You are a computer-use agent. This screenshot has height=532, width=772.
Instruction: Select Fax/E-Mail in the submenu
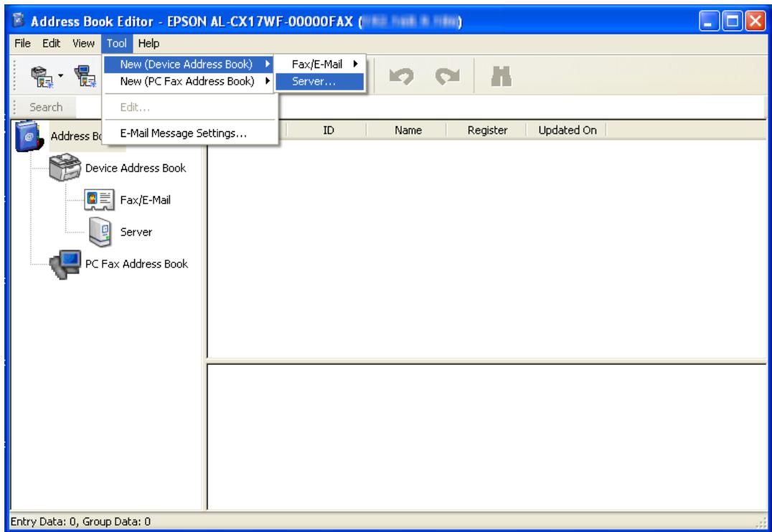320,64
